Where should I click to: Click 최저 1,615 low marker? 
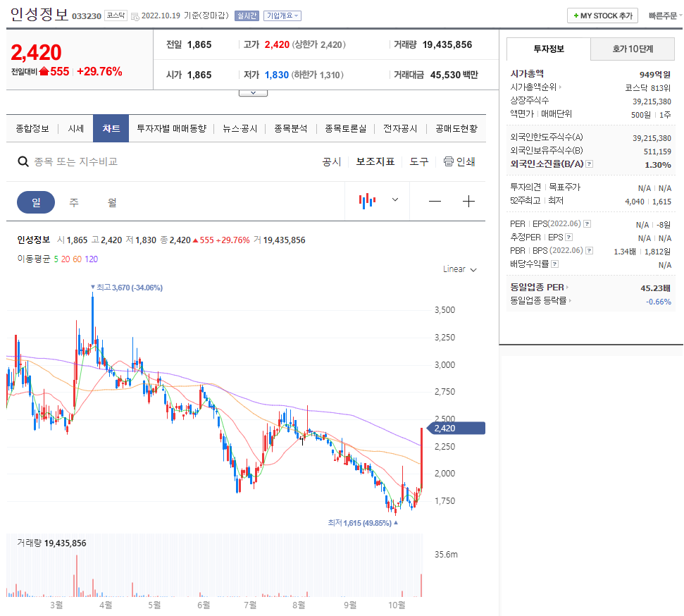363,522
